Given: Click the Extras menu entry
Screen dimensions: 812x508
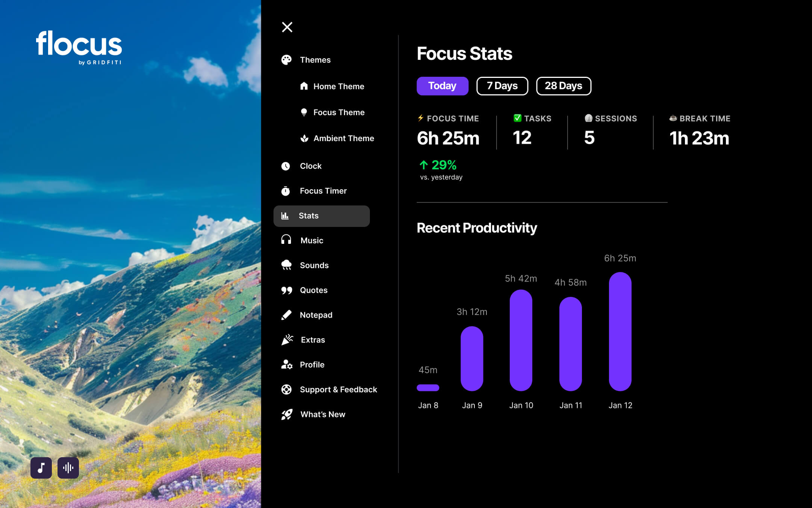Looking at the screenshot, I should tap(313, 340).
